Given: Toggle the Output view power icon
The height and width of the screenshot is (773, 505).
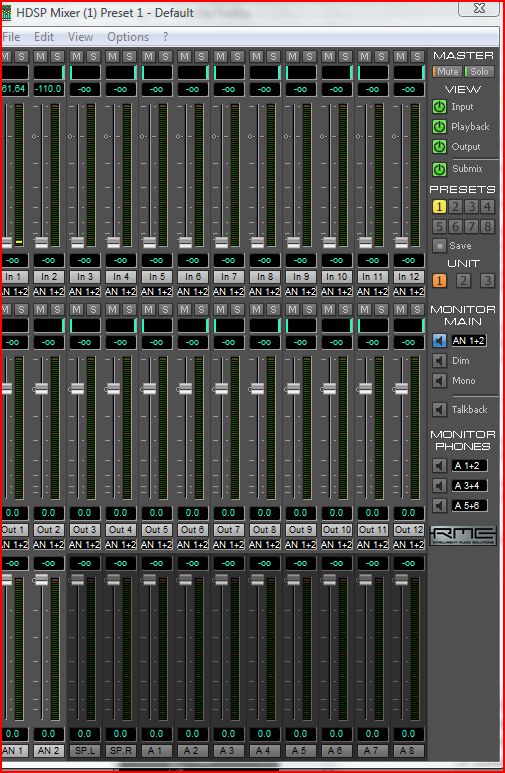Looking at the screenshot, I should (439, 146).
